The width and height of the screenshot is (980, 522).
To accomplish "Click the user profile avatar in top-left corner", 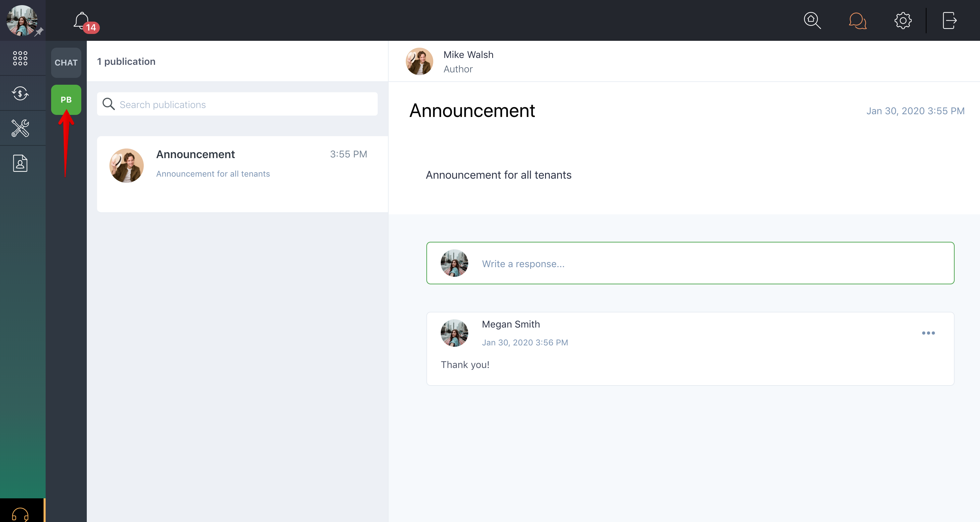I will point(22,20).
